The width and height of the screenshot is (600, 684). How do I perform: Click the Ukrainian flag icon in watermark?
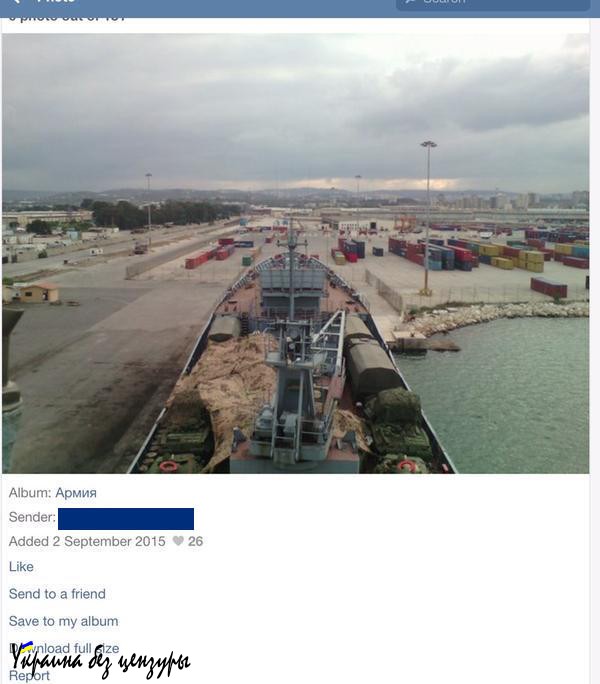click(27, 647)
